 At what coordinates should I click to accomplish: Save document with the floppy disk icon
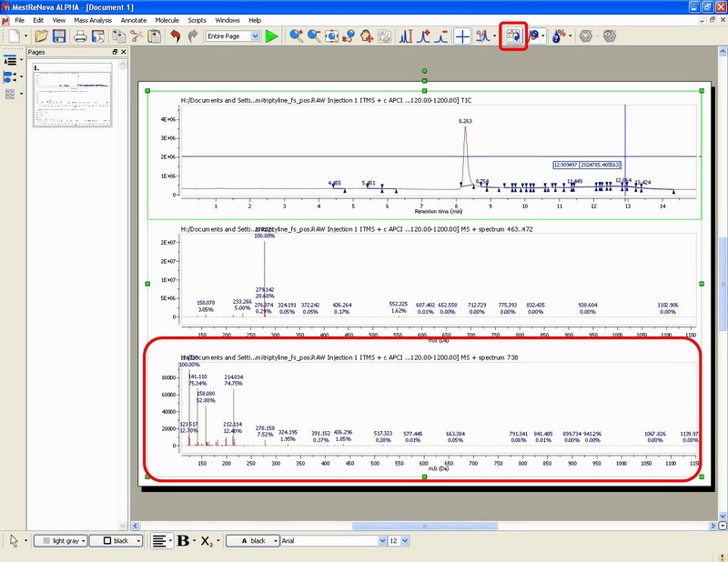coord(59,36)
